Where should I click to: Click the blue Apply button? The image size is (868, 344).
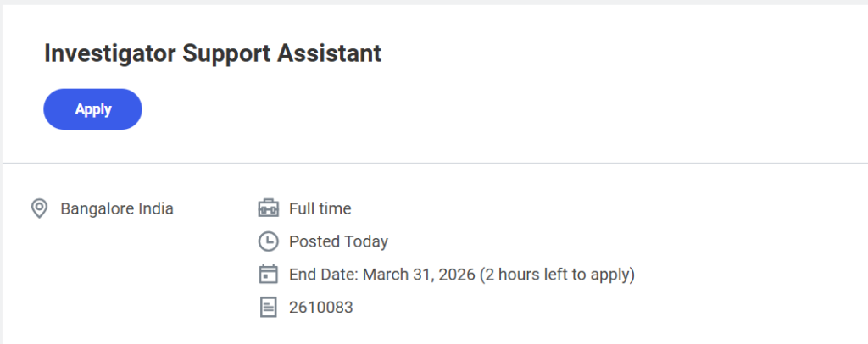pos(92,109)
